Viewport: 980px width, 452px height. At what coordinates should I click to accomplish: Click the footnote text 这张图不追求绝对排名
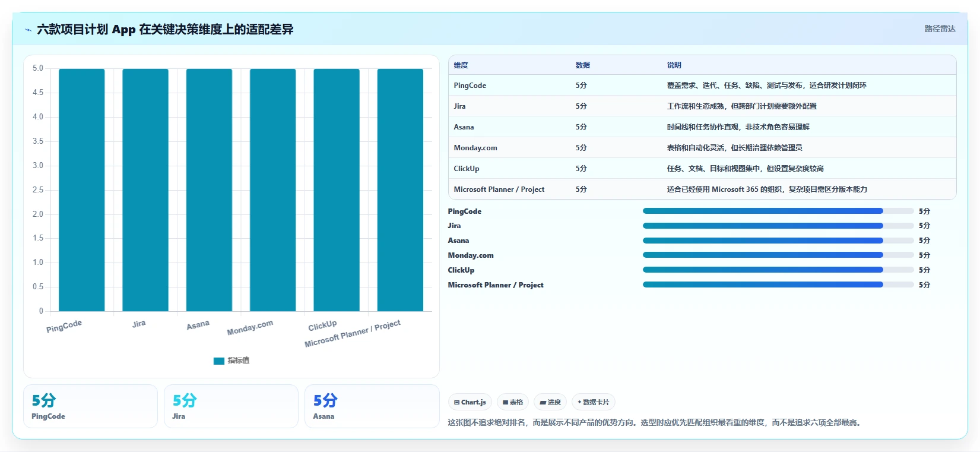[654, 423]
